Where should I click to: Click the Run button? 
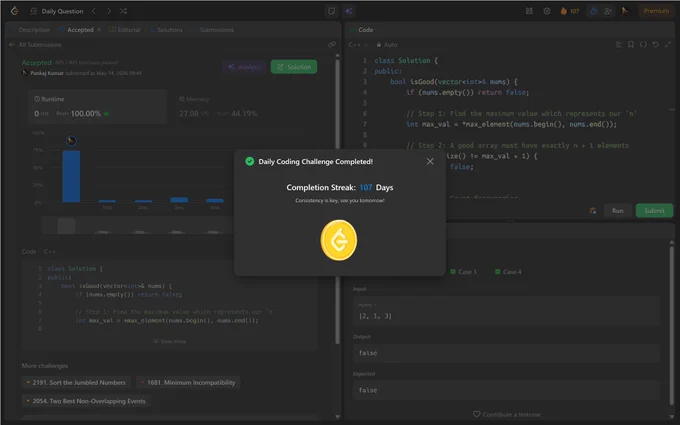pos(618,211)
